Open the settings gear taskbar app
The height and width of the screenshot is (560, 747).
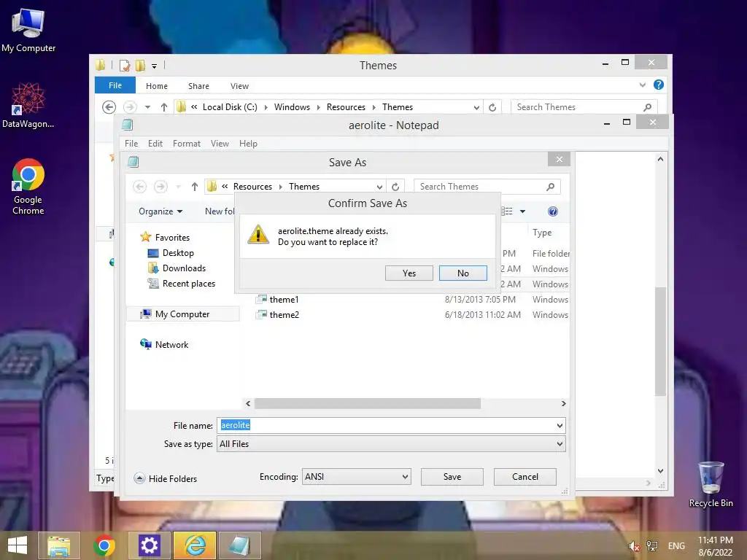pyautogui.click(x=149, y=545)
